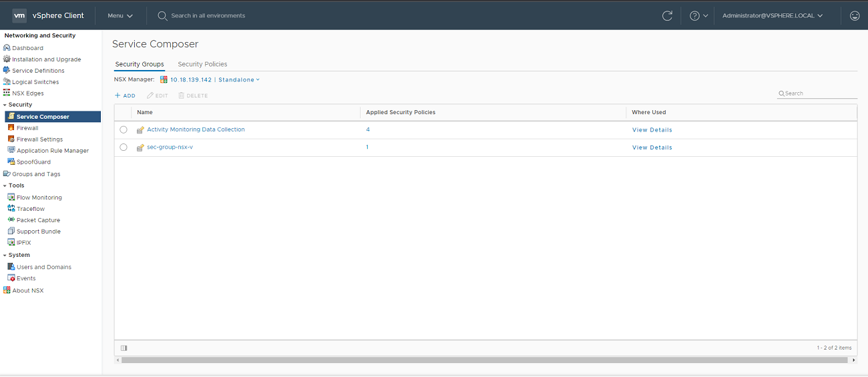This screenshot has width=868, height=377.
Task: Open the Menu dropdown in header
Action: coord(120,15)
